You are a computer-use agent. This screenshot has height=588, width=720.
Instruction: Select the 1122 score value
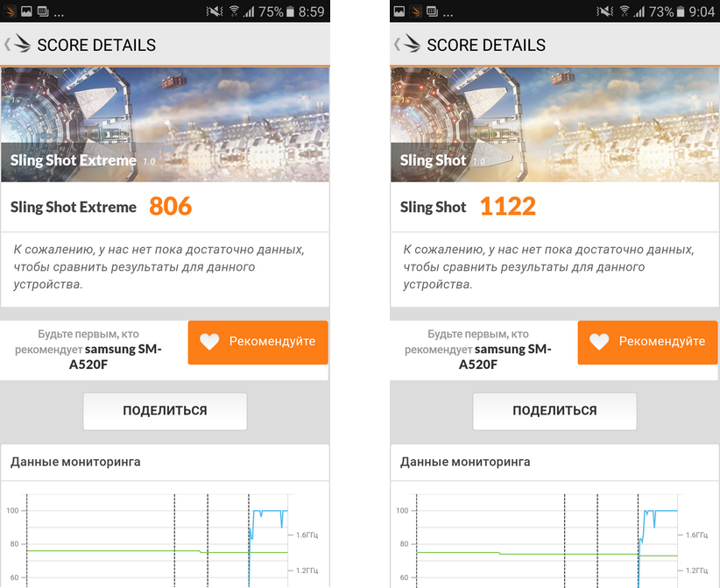[x=508, y=206]
